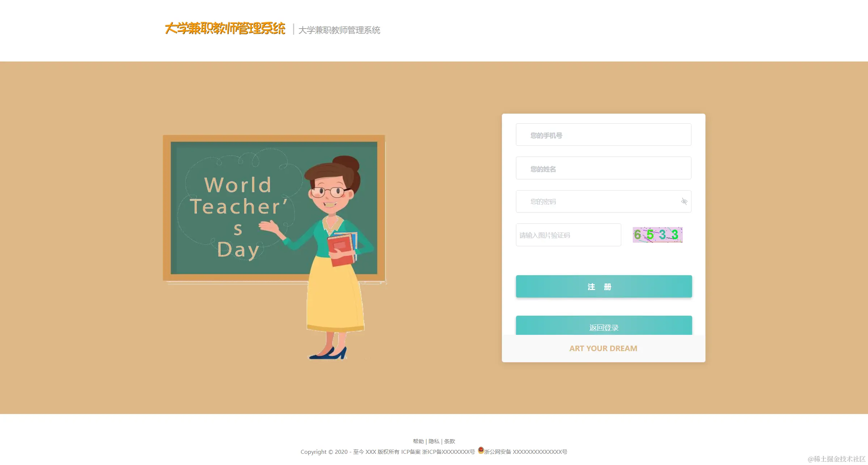Viewport: 868px width, 465px height.
Task: Select the 您的姓名 name input field
Action: click(x=603, y=168)
